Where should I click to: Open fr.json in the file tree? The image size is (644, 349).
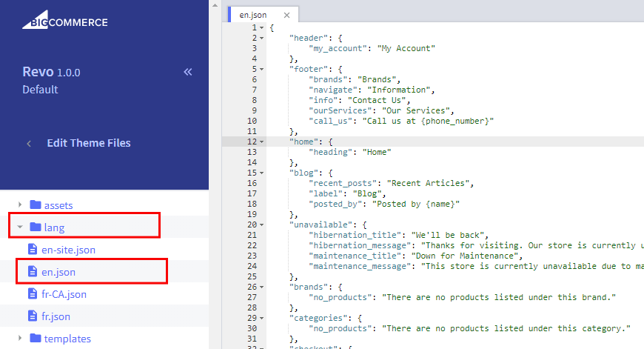[x=58, y=316]
